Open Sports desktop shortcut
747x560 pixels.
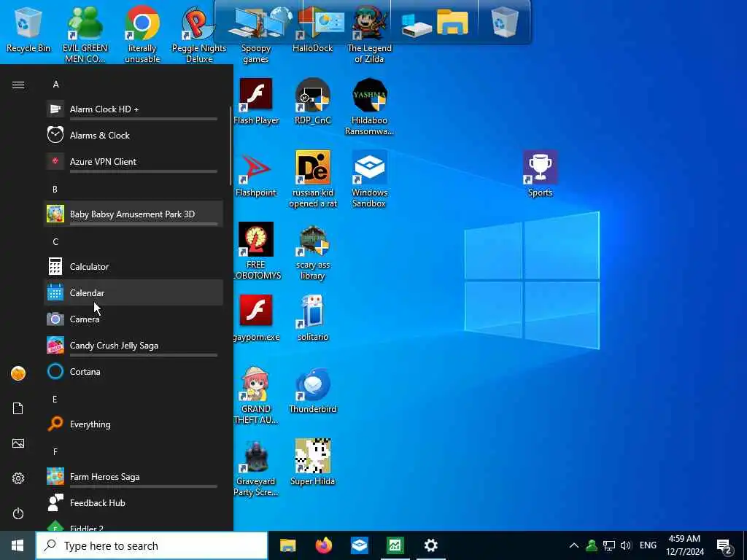pos(540,174)
